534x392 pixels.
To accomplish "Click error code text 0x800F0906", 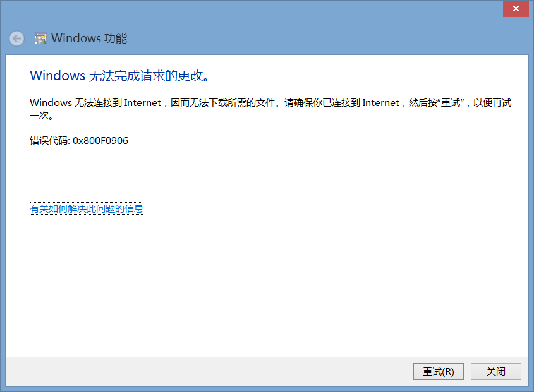I will tap(100, 141).
